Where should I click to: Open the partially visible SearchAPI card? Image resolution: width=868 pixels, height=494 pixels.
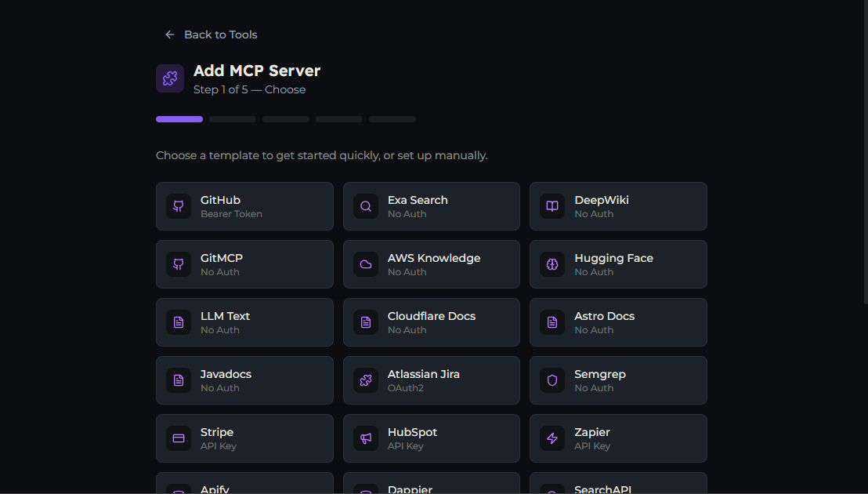[618, 483]
